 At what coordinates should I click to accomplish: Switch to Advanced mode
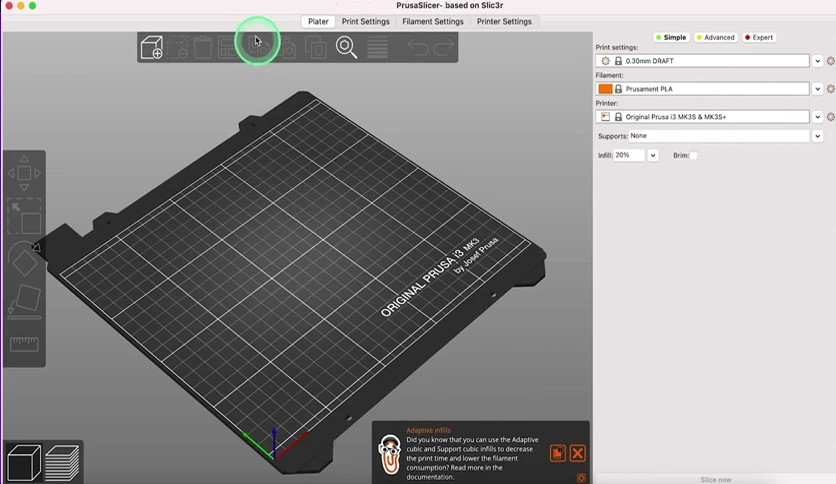(x=715, y=37)
